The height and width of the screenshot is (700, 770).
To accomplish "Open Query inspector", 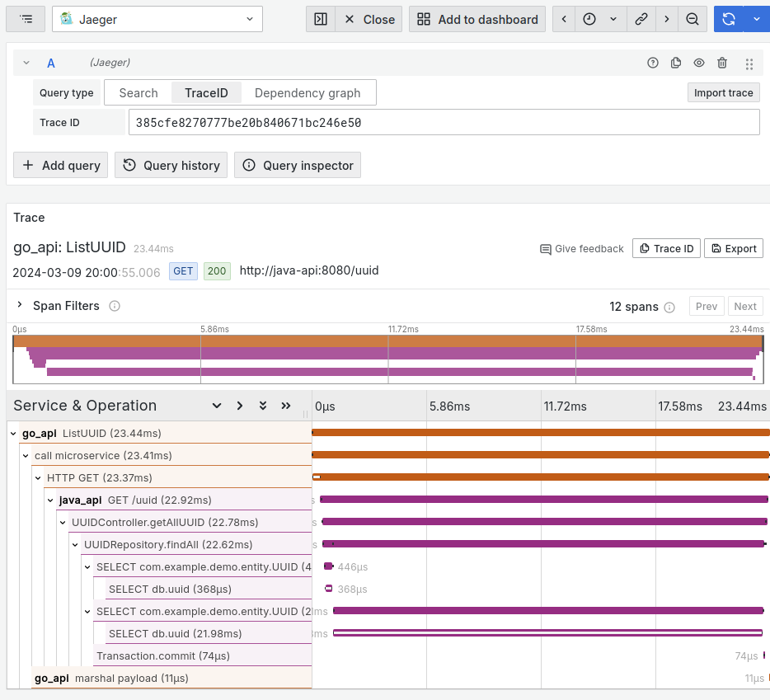I will [298, 165].
